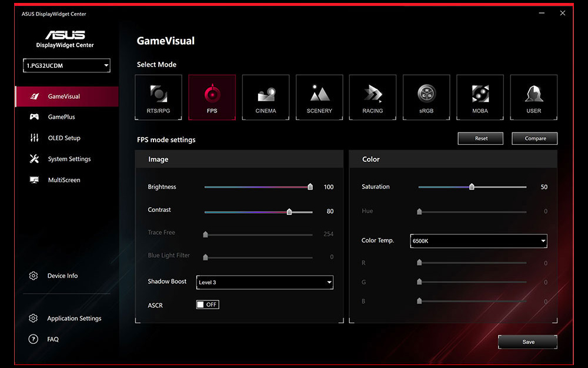Open the USER custom mode
588x368 pixels.
[533, 97]
